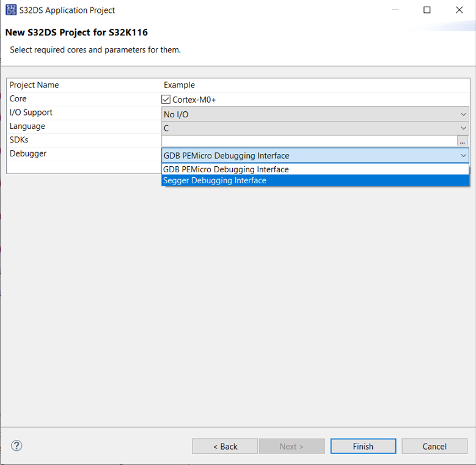This screenshot has height=465, width=476.
Task: Click the Finish button
Action: [x=363, y=446]
